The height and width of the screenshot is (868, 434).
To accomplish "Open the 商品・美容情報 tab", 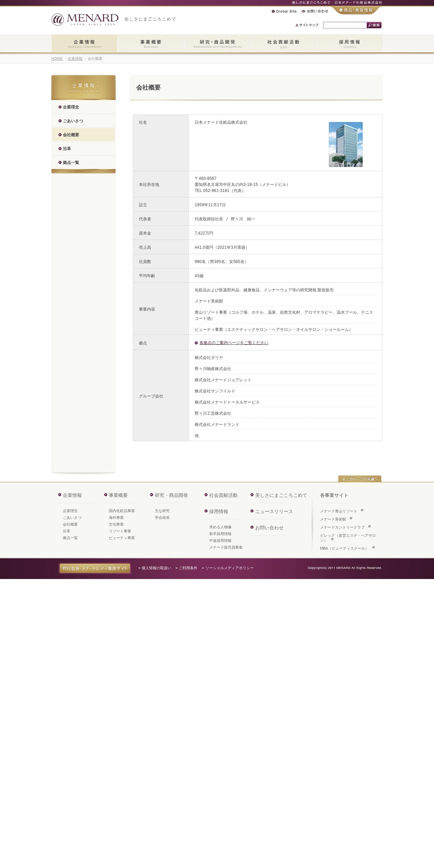I will point(356,10).
